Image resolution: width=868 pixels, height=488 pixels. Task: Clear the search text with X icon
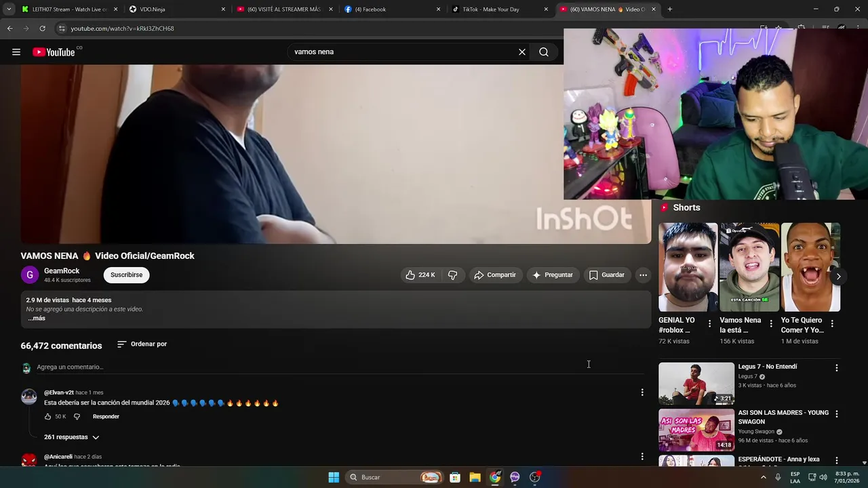(522, 52)
